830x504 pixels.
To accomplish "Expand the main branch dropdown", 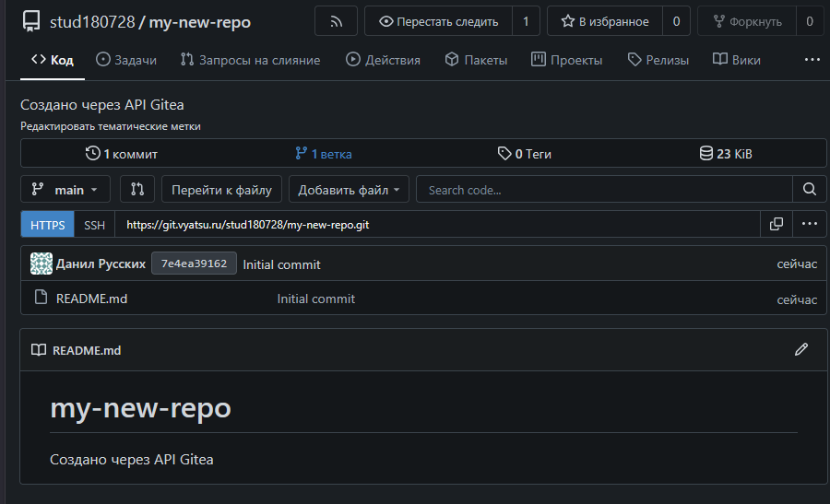I will [65, 190].
